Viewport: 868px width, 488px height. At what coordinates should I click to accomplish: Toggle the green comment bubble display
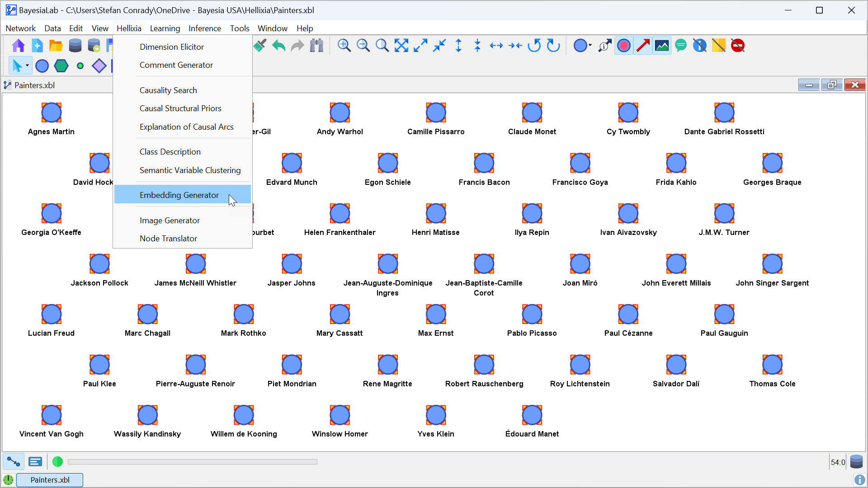point(681,46)
